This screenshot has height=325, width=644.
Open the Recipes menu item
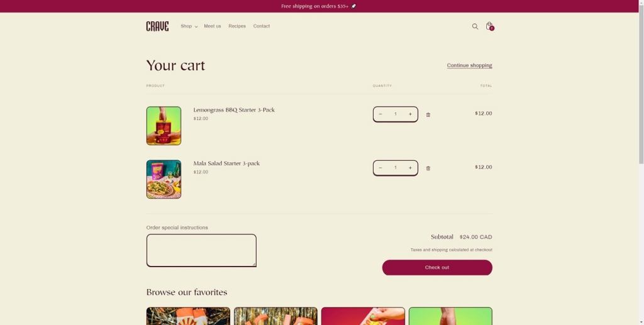pos(237,26)
